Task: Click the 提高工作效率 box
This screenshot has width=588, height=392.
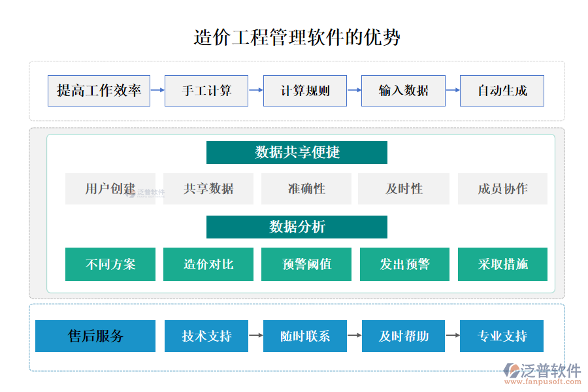Action: (x=99, y=91)
